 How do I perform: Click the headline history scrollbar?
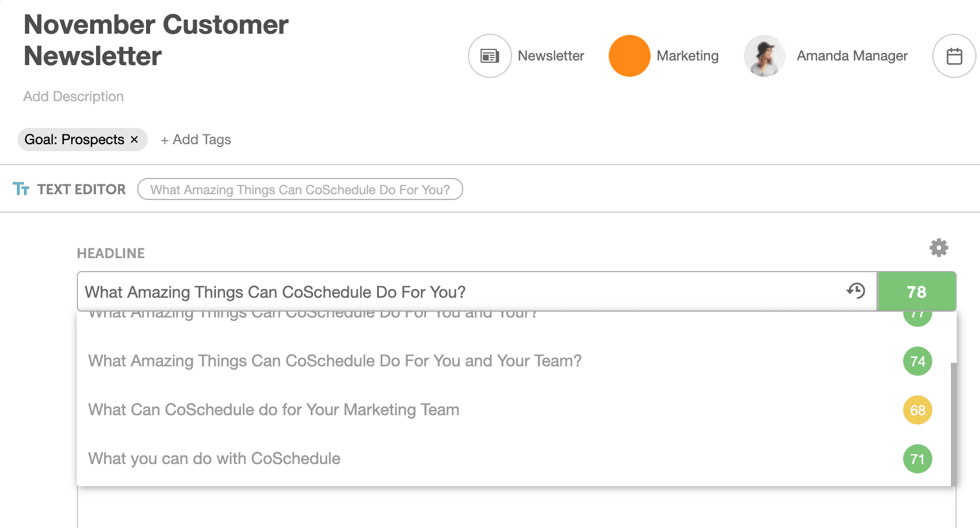pyautogui.click(x=953, y=424)
